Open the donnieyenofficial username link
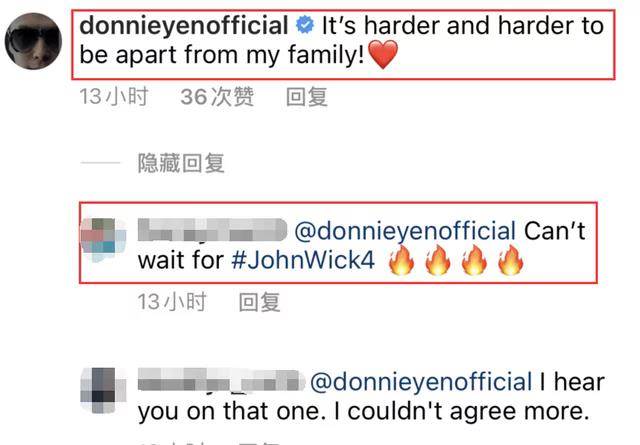This screenshot has height=445, width=640. [x=184, y=25]
